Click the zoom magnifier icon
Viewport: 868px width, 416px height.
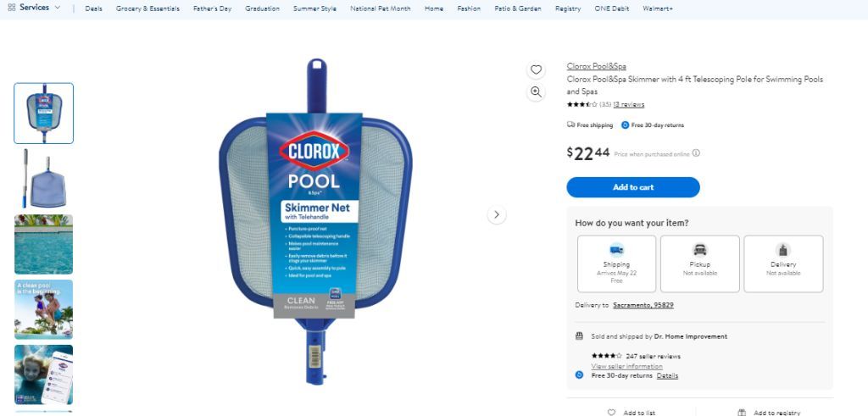tap(536, 92)
